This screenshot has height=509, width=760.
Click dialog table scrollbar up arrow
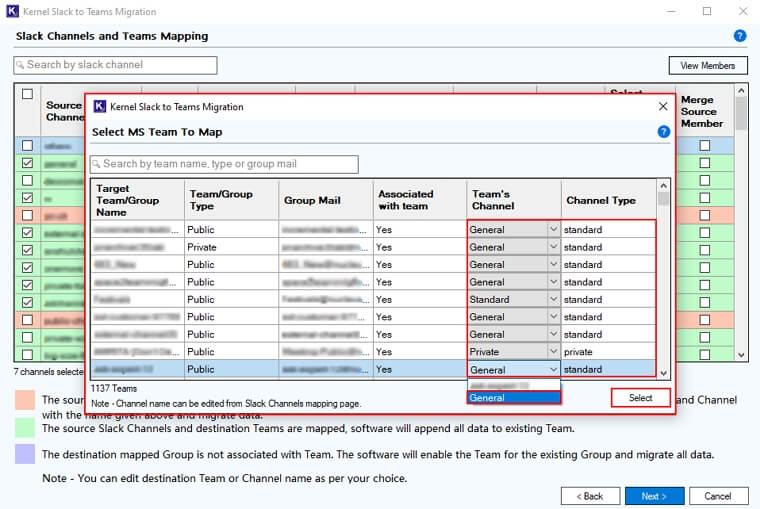(x=664, y=186)
